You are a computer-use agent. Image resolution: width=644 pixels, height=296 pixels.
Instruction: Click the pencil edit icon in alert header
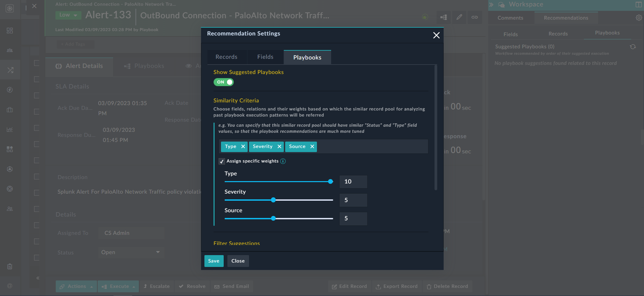(459, 17)
